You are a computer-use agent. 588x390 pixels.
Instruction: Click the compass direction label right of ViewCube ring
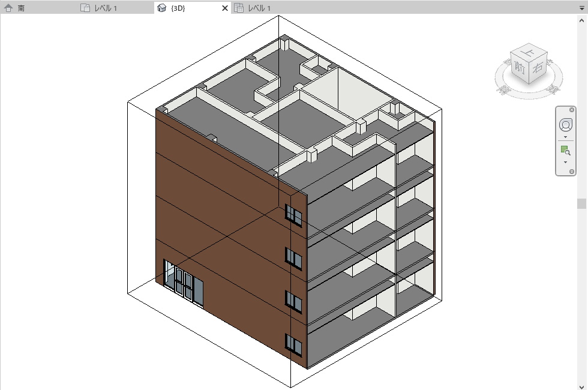pyautogui.click(x=553, y=89)
